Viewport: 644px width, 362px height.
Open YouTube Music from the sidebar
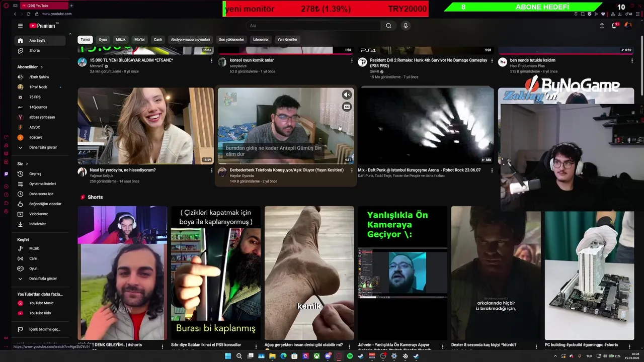40,303
